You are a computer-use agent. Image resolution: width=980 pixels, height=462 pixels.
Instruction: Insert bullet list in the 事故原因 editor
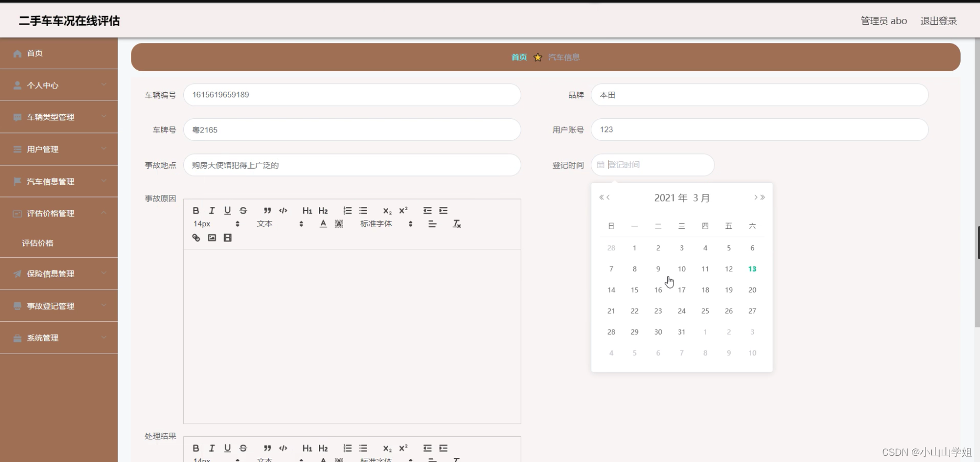(364, 211)
